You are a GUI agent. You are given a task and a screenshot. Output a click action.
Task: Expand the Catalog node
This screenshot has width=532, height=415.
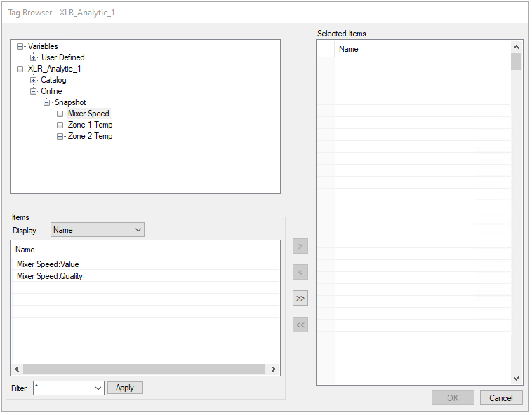point(33,81)
